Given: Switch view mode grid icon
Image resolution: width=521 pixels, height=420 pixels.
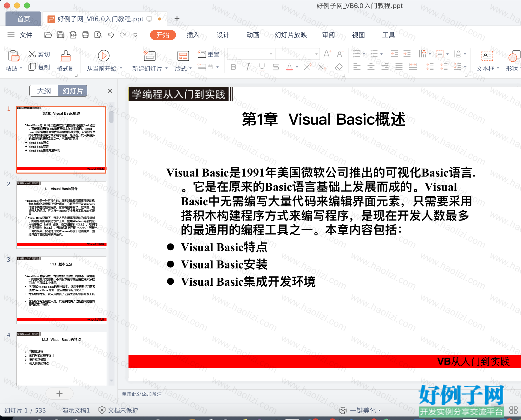Looking at the screenshot, I should click(513, 410).
